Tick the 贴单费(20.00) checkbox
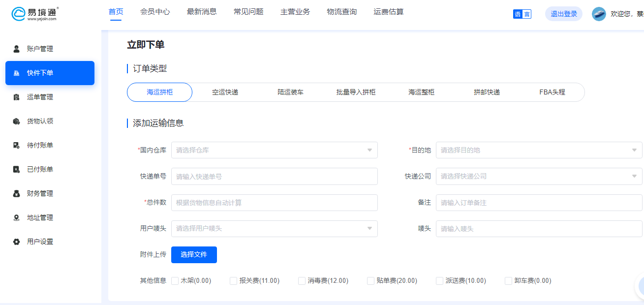Image resolution: width=644 pixels, height=305 pixels. pyautogui.click(x=371, y=281)
